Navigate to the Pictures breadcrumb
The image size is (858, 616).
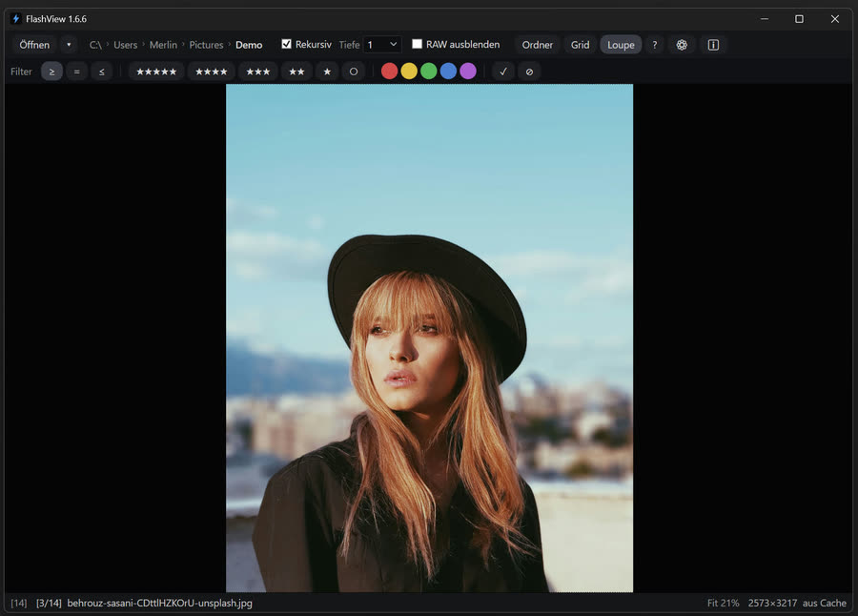tap(206, 44)
